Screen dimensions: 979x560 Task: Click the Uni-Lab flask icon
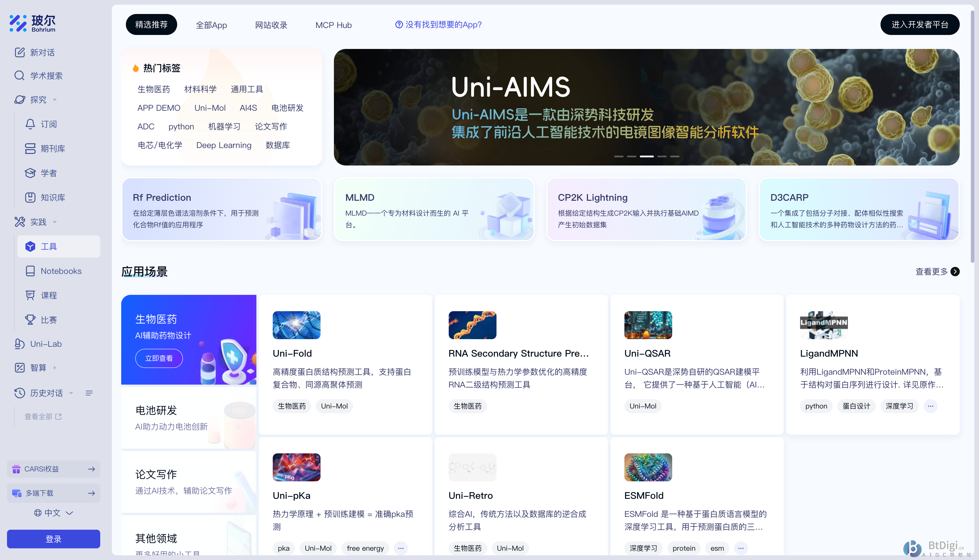click(x=20, y=344)
